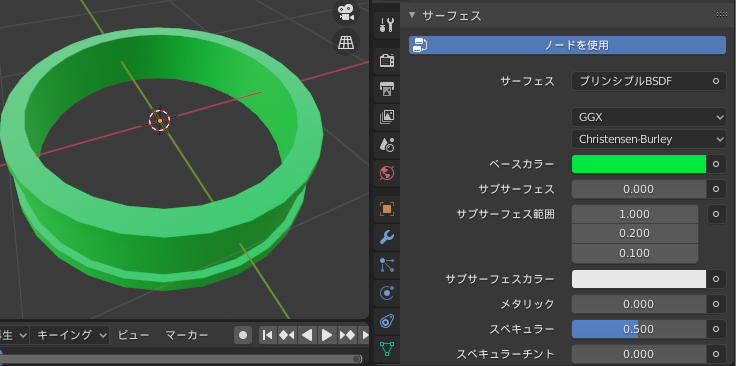
Task: Open the キーイング dropdown menu
Action: pos(69,335)
